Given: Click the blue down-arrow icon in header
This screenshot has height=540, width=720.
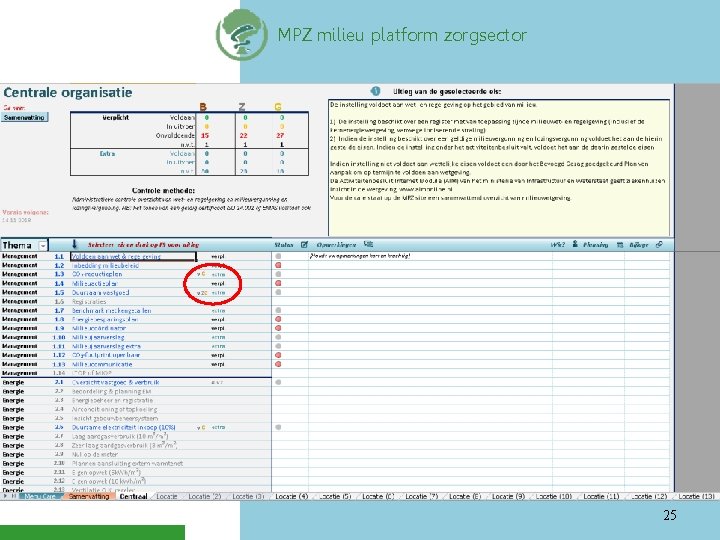Looking at the screenshot, I should (75, 244).
